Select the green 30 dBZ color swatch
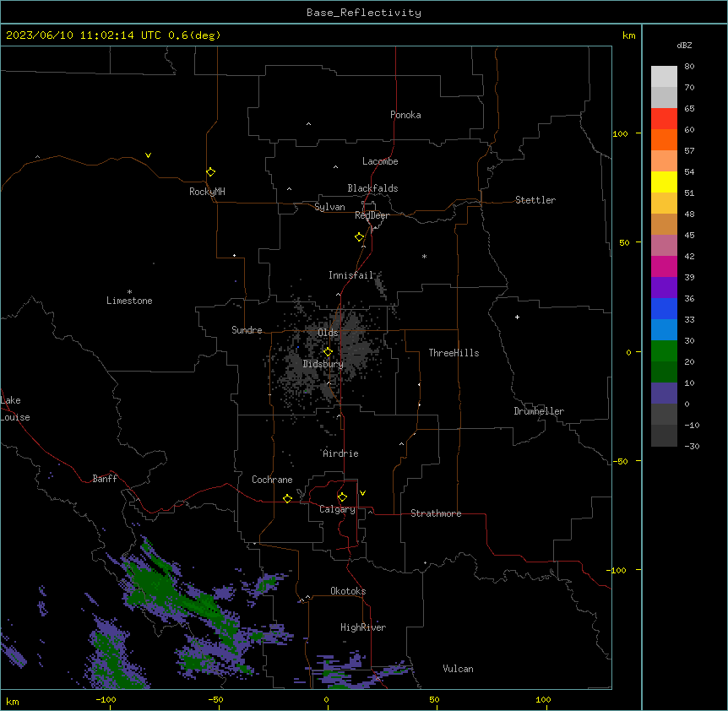This screenshot has height=711, width=728. 664,351
